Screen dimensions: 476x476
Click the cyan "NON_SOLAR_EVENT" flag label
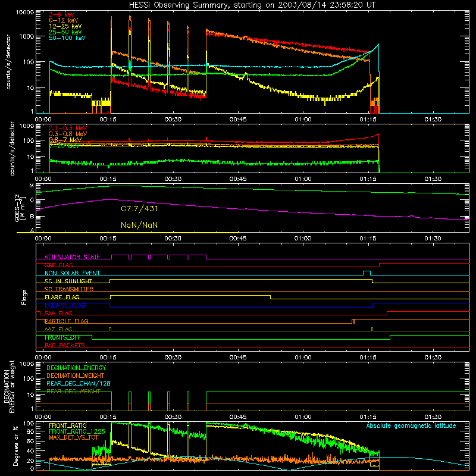click(x=72, y=273)
